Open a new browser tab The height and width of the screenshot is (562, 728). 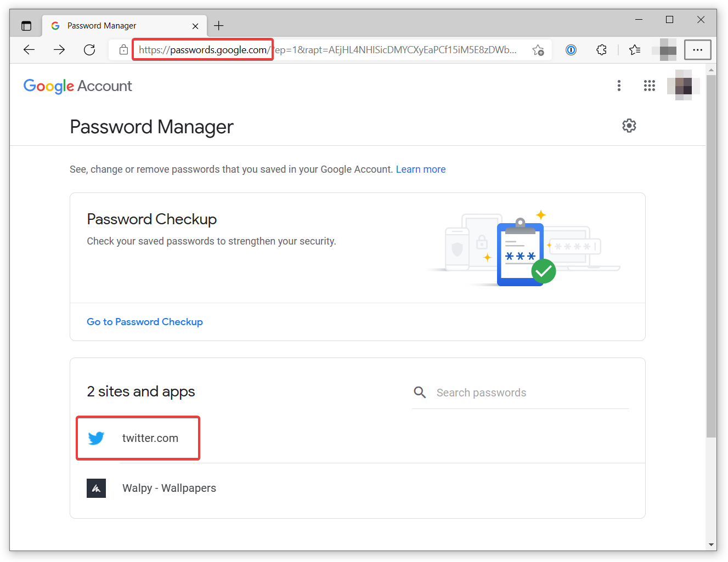(219, 25)
